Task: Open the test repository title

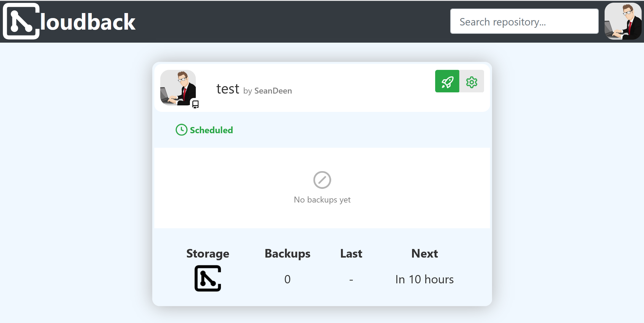Action: coord(228,89)
